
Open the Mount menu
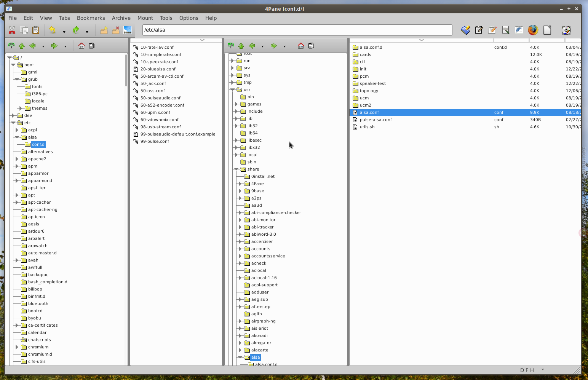(x=145, y=18)
